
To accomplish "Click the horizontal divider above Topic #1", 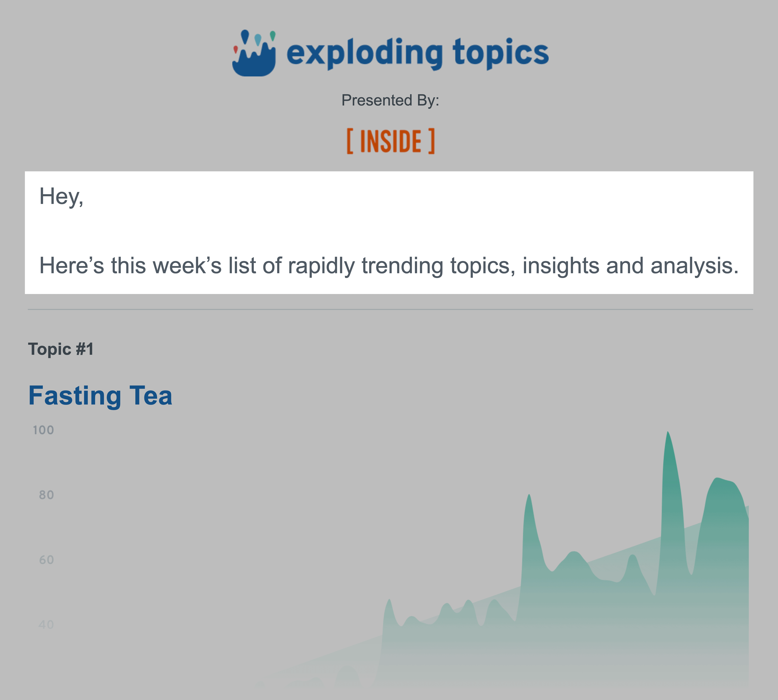I will (390, 309).
